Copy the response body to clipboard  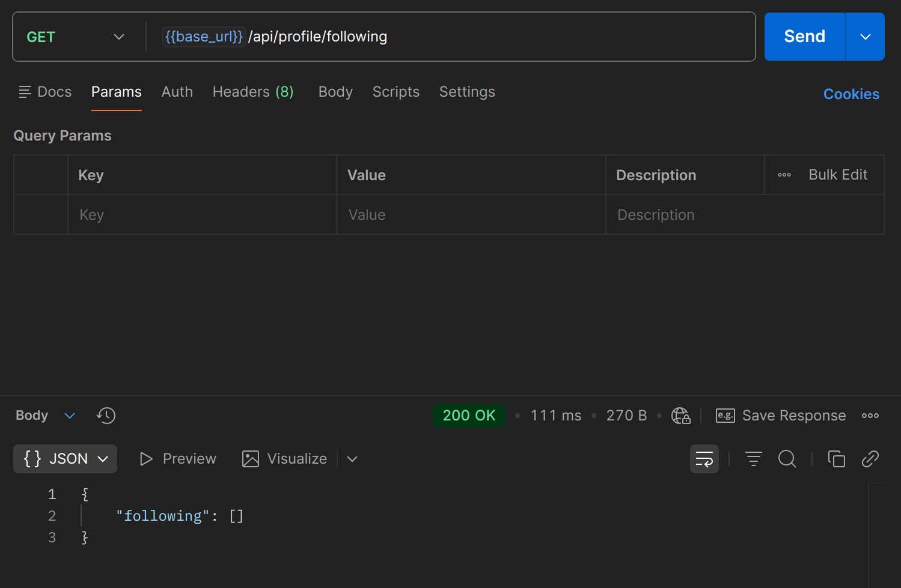click(x=836, y=459)
